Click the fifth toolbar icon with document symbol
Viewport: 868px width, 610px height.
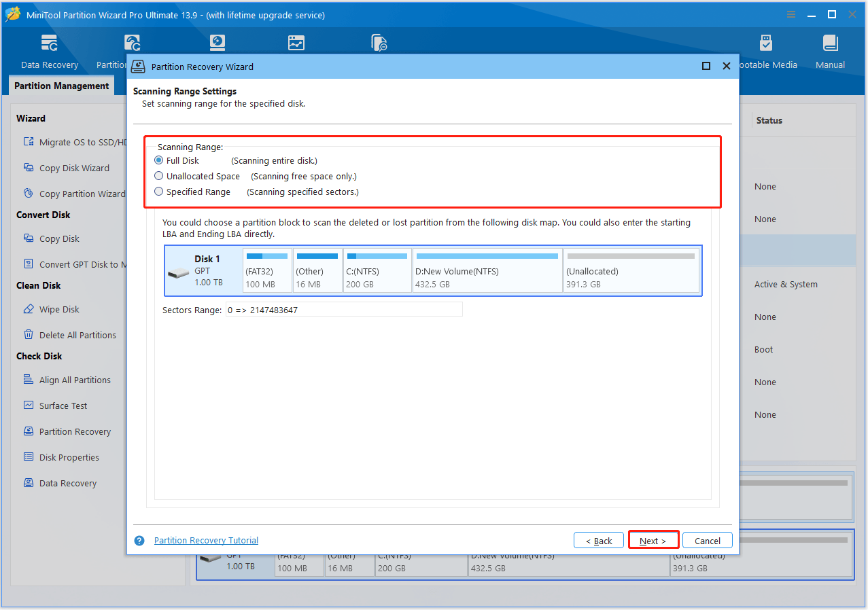pos(379,43)
